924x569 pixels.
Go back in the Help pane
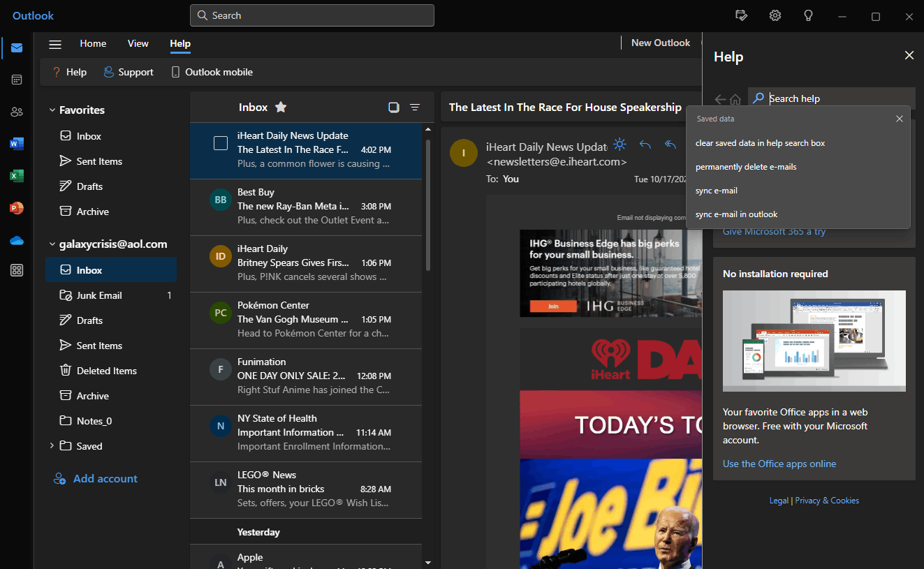(x=720, y=99)
